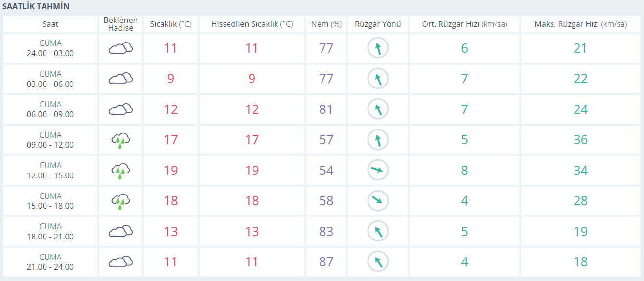Click the rainy weather icon for 15.00 - 18.00
This screenshot has width=644, height=281.
120,201
